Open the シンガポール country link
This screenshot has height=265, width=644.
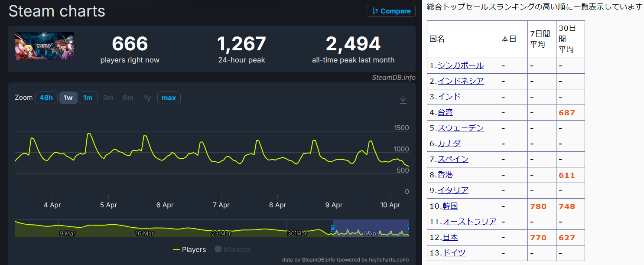click(x=461, y=65)
